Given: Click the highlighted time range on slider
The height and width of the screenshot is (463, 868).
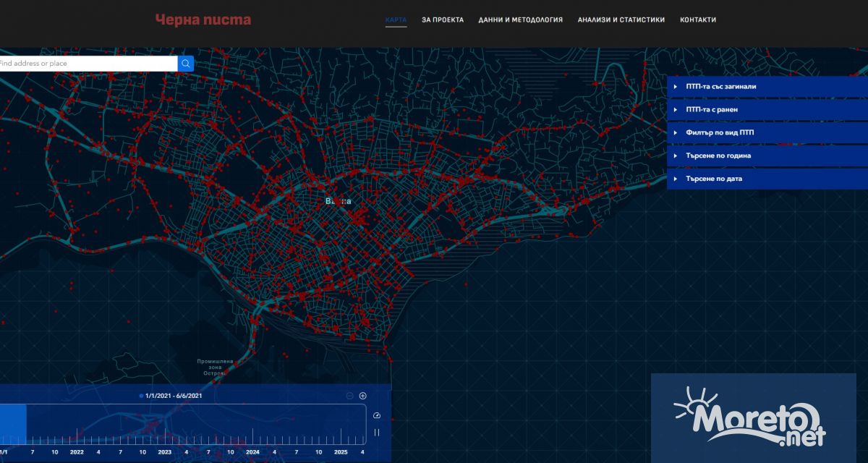Looking at the screenshot, I should pos(12,424).
